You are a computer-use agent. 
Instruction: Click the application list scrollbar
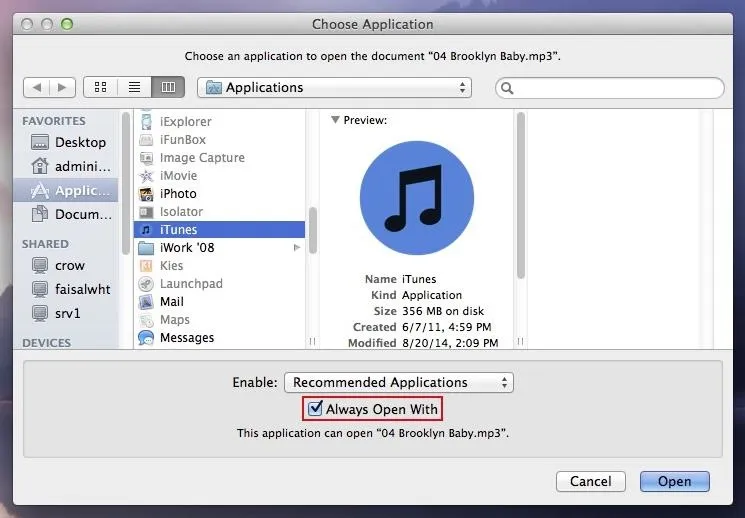313,230
